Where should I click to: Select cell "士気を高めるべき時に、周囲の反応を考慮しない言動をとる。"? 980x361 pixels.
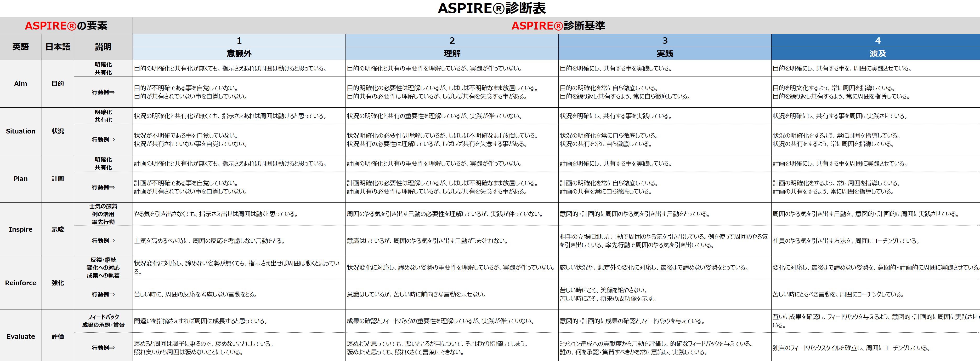coord(239,241)
